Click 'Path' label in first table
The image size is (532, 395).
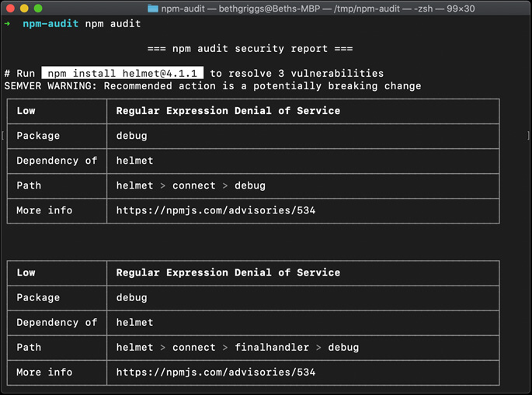point(29,185)
